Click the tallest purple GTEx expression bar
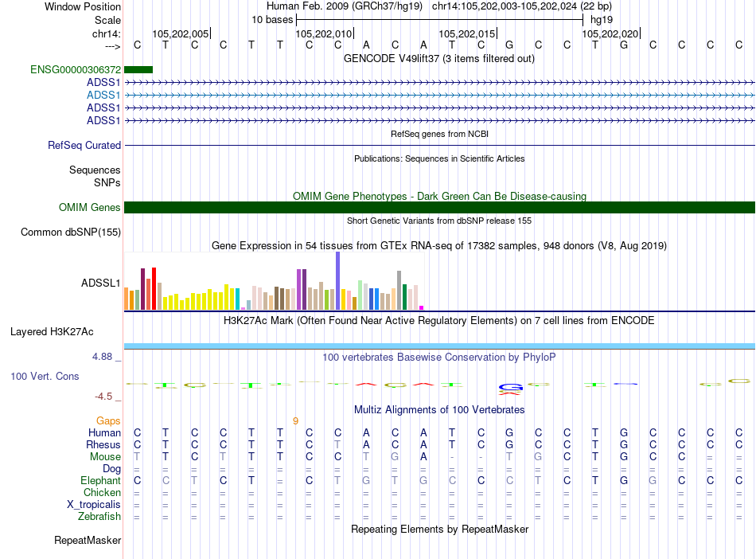This screenshot has height=559, width=756. 338,280
